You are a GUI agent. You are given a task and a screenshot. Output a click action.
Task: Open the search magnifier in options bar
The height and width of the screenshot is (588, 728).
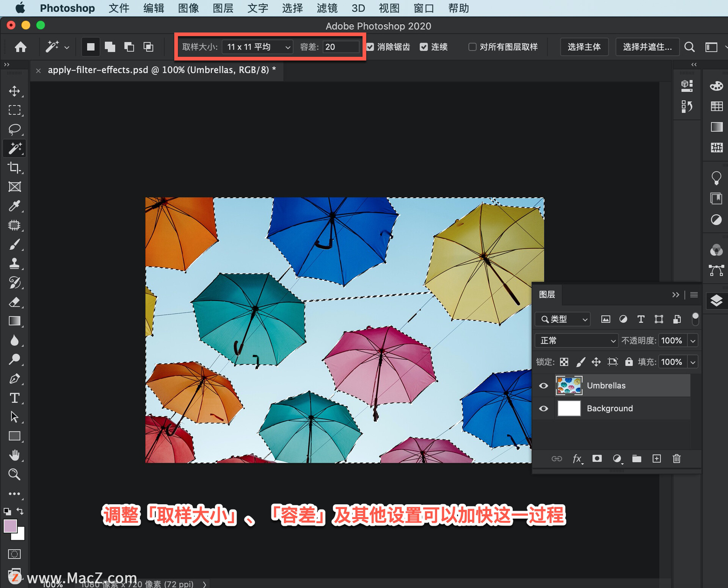tap(689, 47)
